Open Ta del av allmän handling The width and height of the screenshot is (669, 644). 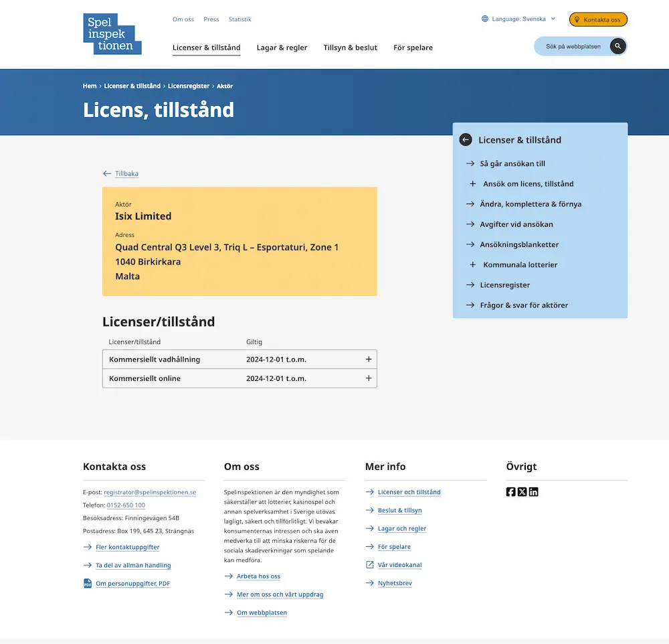pos(133,566)
